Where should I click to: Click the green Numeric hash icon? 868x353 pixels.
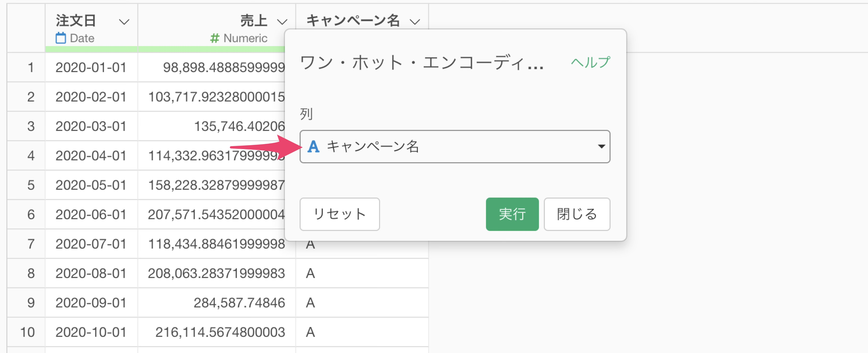pyautogui.click(x=215, y=38)
